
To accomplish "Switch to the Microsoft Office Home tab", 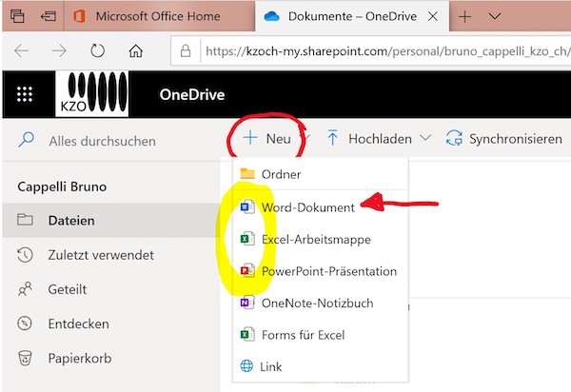I will (x=155, y=16).
